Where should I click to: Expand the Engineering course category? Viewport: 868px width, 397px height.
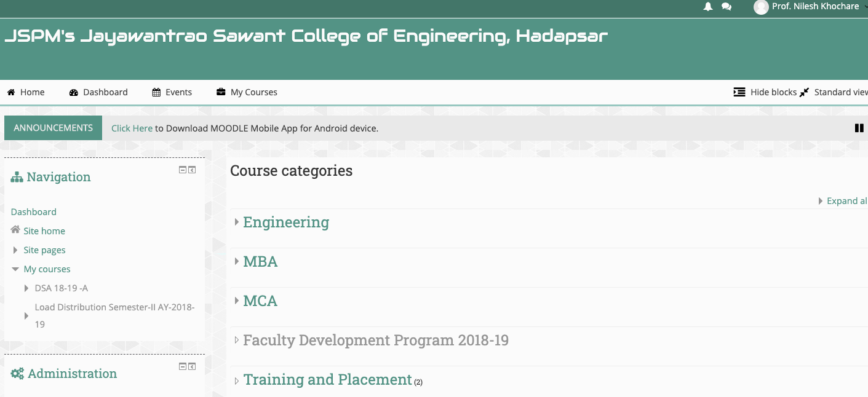[286, 222]
